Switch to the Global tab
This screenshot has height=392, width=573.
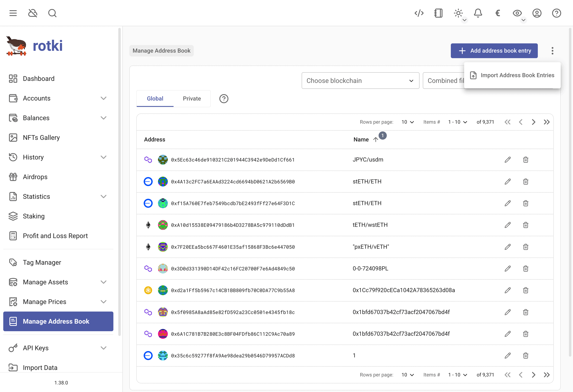pos(155,99)
